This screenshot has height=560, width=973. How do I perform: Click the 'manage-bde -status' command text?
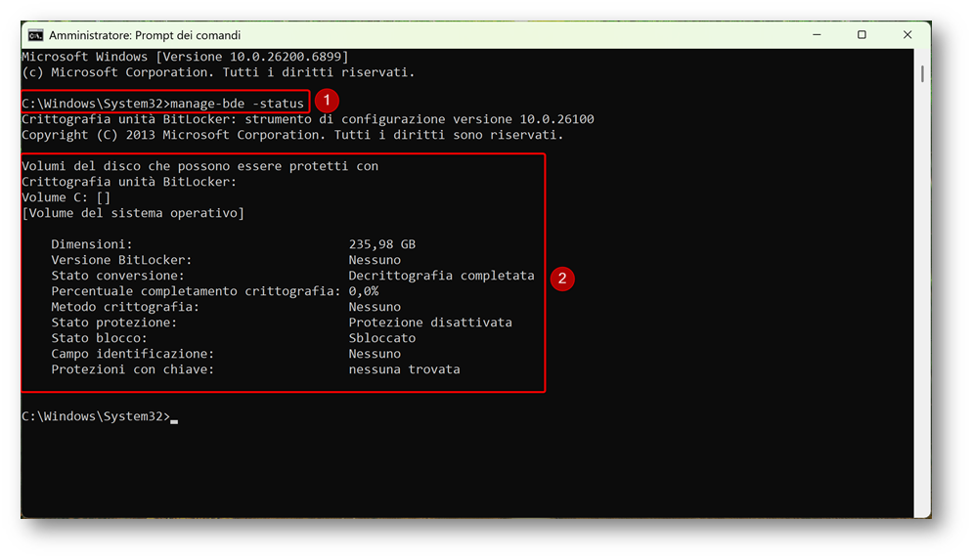coord(237,104)
